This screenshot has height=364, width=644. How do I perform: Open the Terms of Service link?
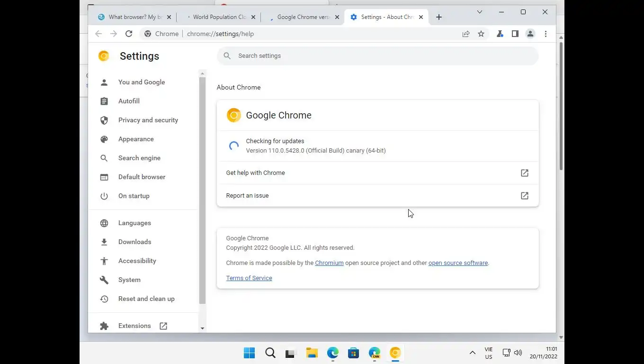coord(249,278)
